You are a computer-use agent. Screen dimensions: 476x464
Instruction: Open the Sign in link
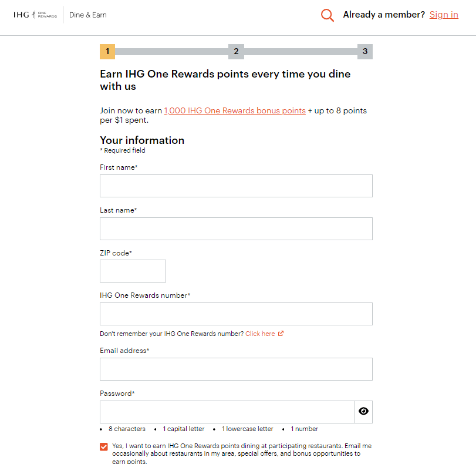pos(443,15)
